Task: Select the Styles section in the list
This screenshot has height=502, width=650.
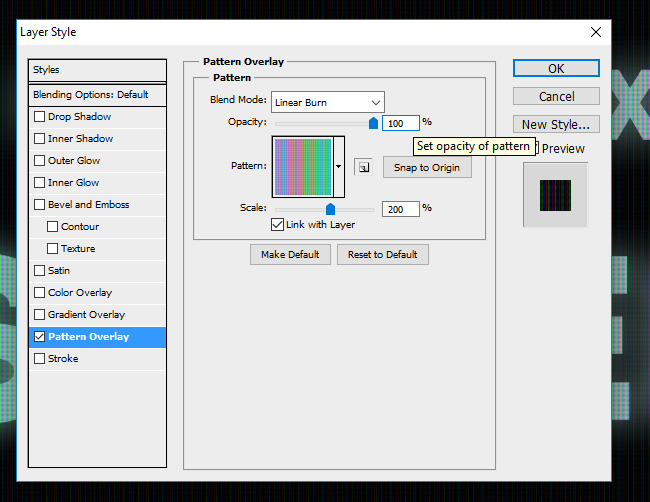Action: click(97, 70)
